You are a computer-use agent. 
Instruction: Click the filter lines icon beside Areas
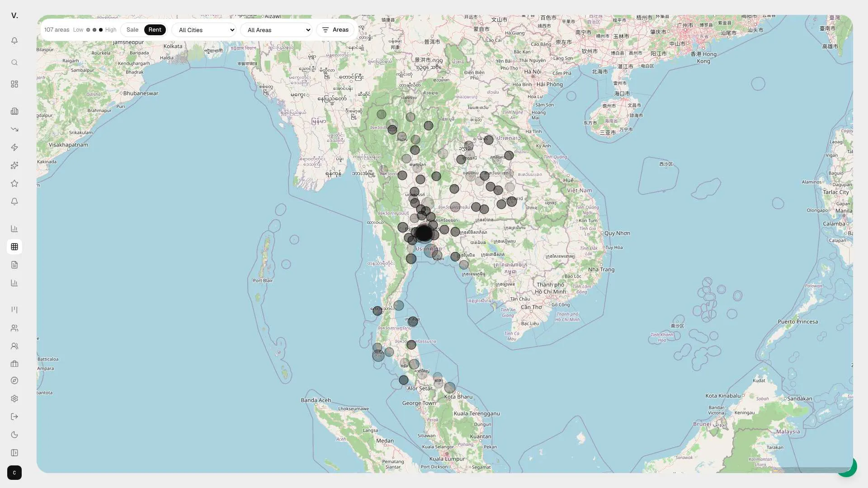coord(325,30)
